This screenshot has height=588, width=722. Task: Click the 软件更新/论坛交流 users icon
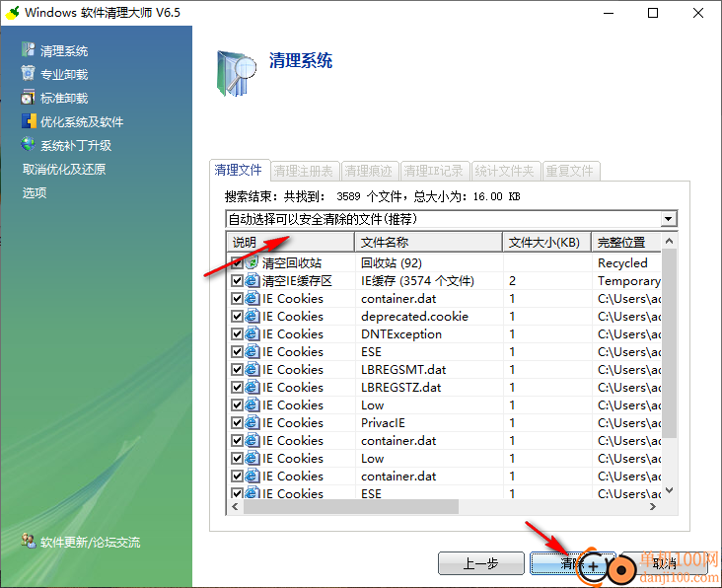coord(28,541)
